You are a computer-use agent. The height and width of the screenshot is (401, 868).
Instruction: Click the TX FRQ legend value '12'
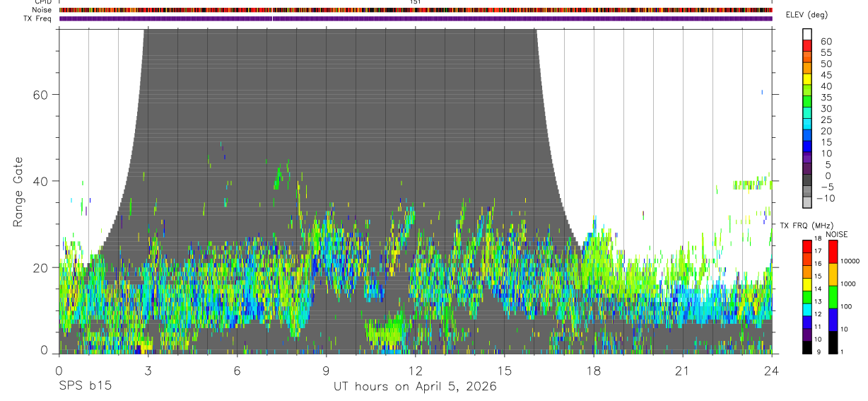[x=818, y=314]
